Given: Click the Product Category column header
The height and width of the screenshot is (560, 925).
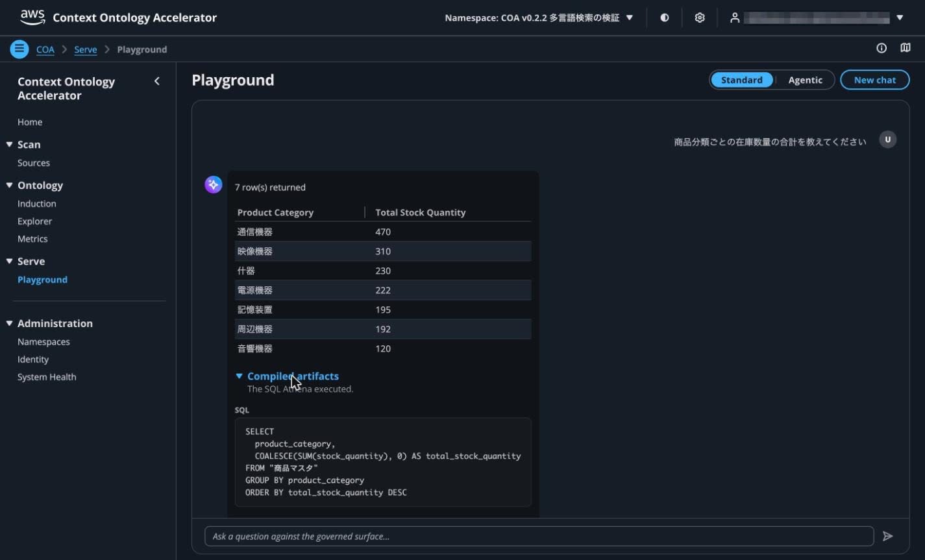Looking at the screenshot, I should coord(275,212).
